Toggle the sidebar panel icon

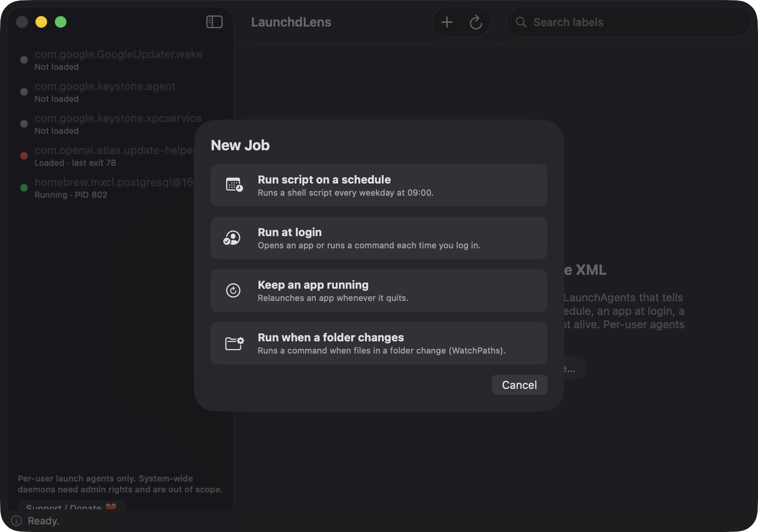click(x=214, y=22)
